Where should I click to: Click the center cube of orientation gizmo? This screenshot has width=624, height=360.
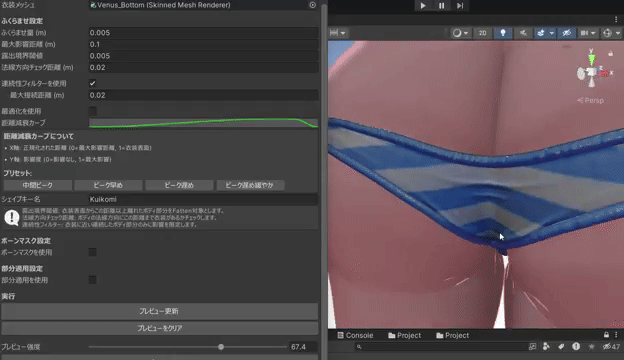pos(592,72)
